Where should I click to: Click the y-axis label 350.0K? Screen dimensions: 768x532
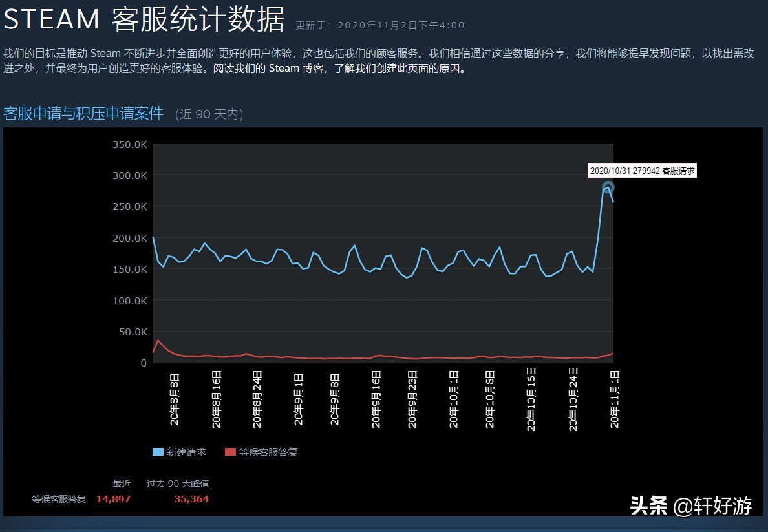pos(129,145)
